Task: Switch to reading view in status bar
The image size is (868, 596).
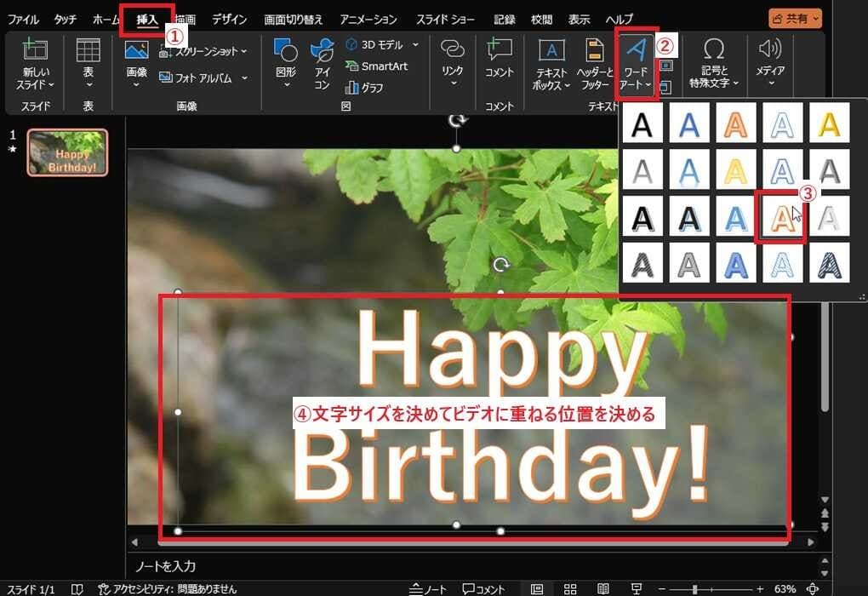Action: [603, 589]
